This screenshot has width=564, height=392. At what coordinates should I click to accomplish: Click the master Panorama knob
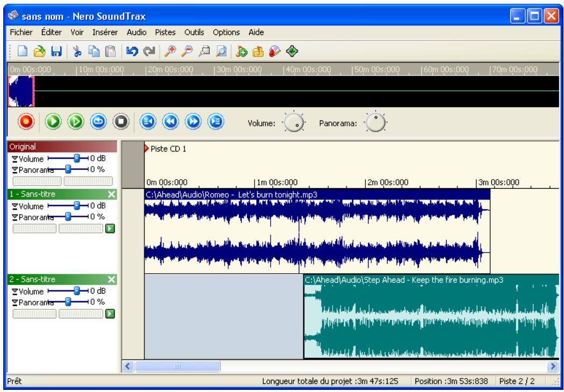pyautogui.click(x=375, y=123)
